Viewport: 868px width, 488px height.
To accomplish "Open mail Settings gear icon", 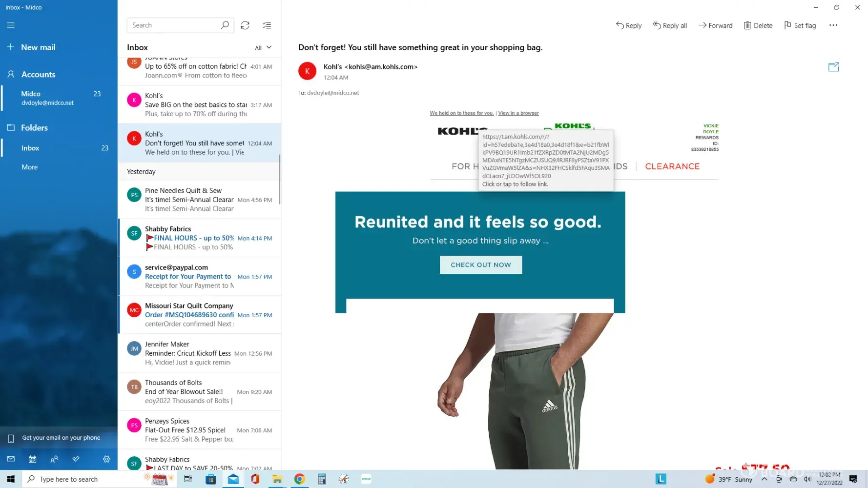I will click(106, 459).
